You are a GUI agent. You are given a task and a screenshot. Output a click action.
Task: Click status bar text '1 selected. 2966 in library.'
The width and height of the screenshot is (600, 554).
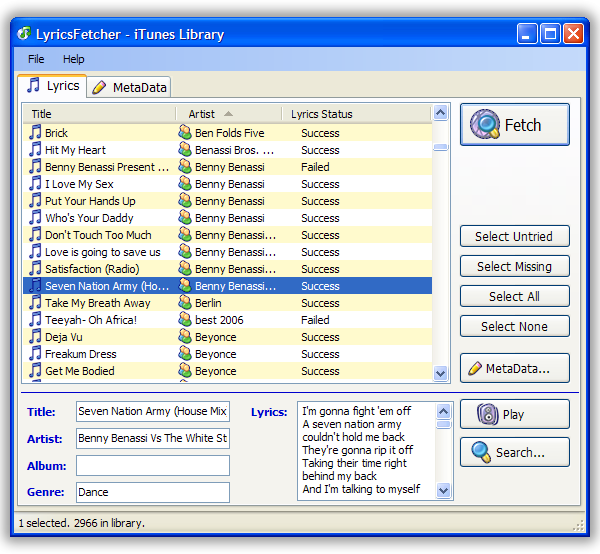pyautogui.click(x=82, y=523)
